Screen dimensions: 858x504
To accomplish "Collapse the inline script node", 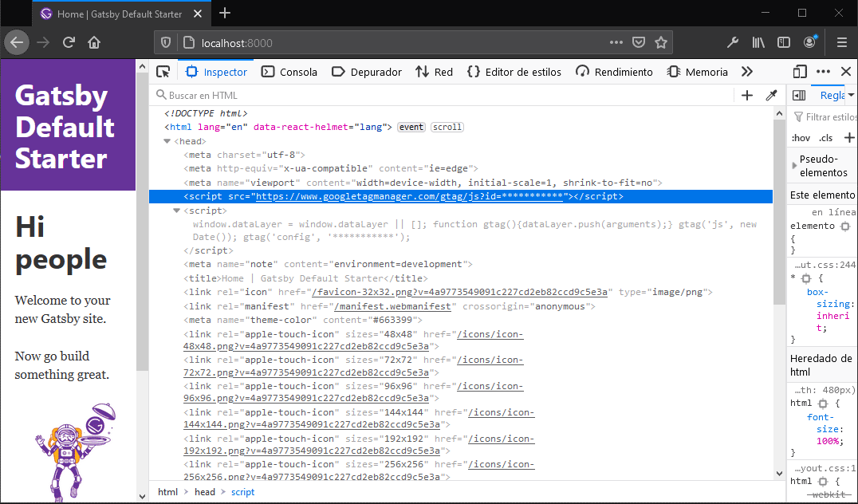I will 176,211.
